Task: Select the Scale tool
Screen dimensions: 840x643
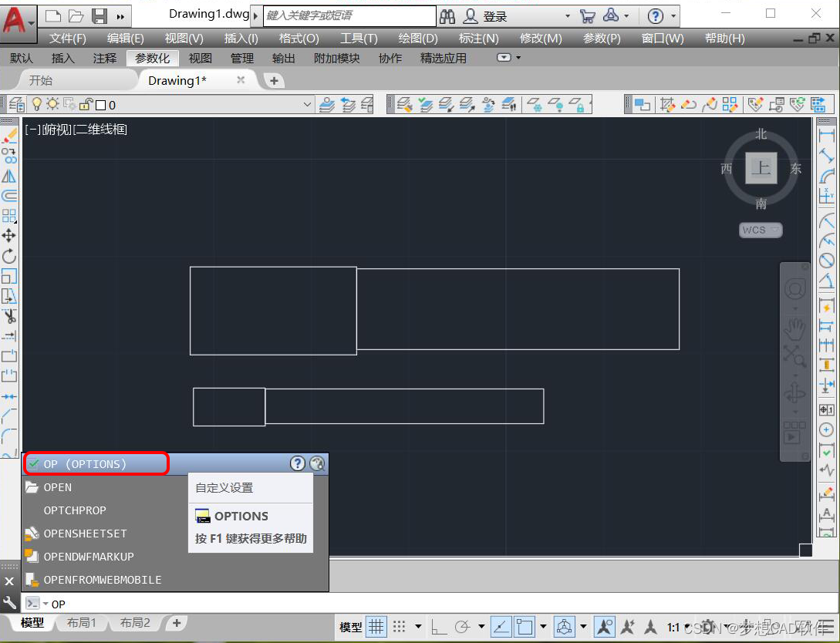Action: 9,276
